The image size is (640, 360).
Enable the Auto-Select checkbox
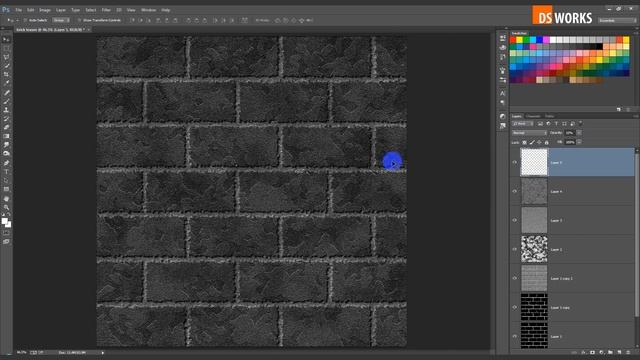25,20
